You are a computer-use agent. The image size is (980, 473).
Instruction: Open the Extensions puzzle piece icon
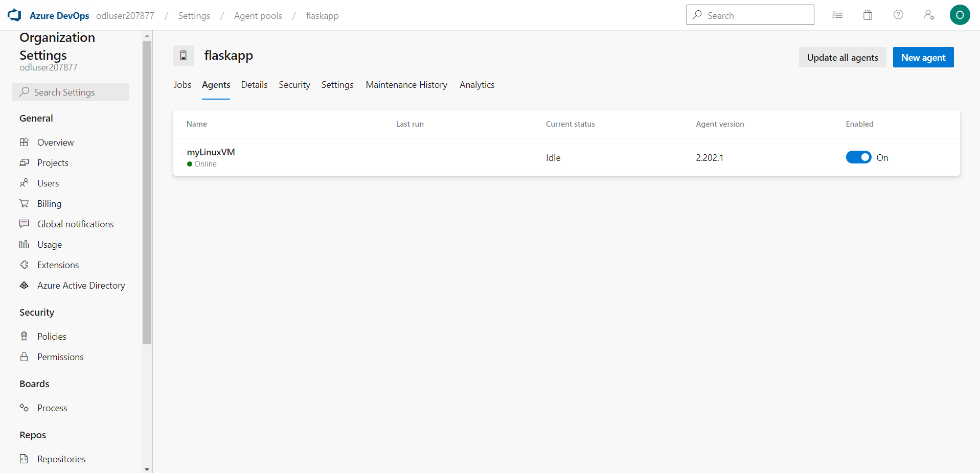point(25,265)
